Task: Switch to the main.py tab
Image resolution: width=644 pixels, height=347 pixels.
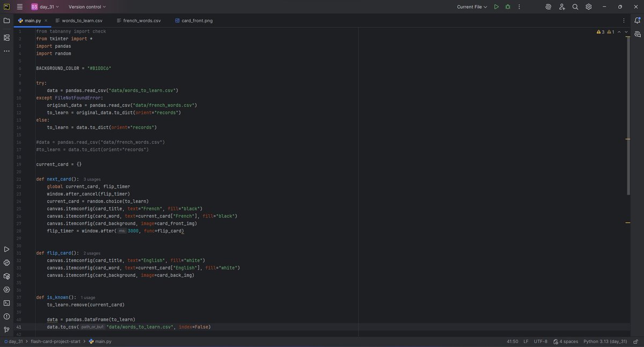Action: pos(32,20)
